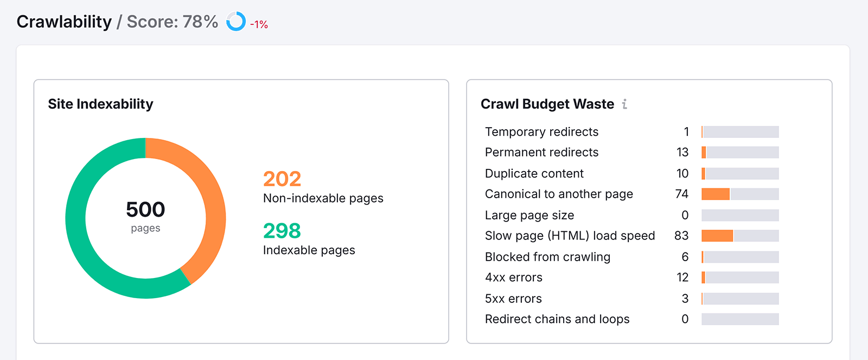The image size is (868, 360).
Task: Click the -1% score change indicator
Action: [x=259, y=24]
